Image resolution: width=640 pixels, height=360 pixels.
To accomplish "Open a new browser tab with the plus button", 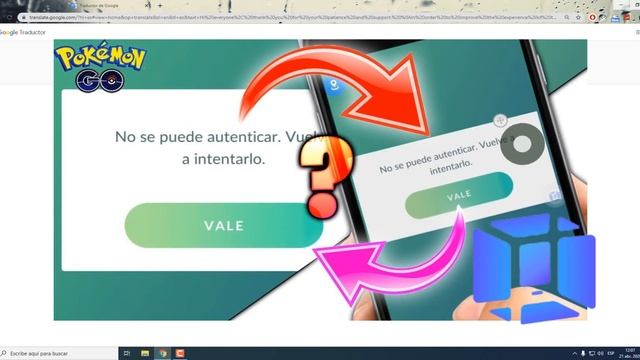I will pos(160,6).
